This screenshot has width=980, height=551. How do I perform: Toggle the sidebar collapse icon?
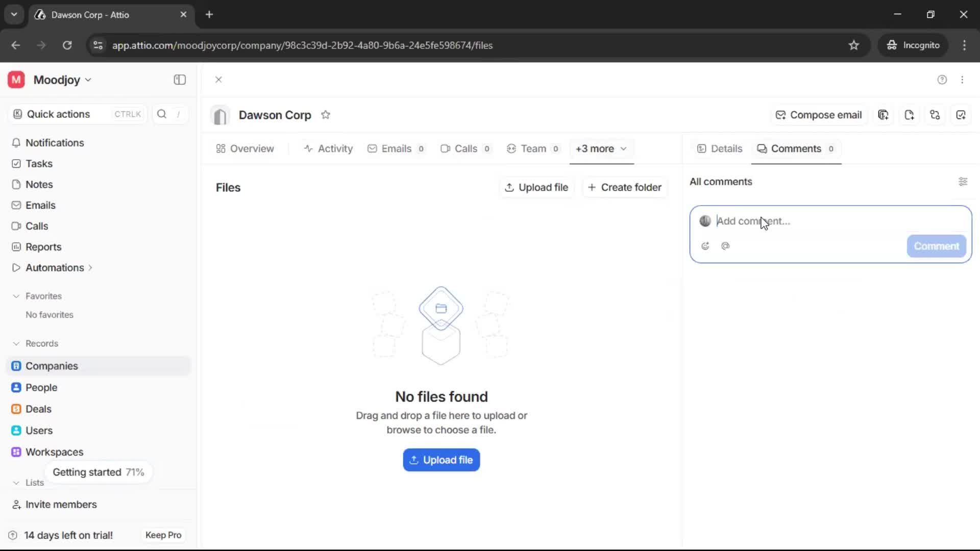(179, 80)
